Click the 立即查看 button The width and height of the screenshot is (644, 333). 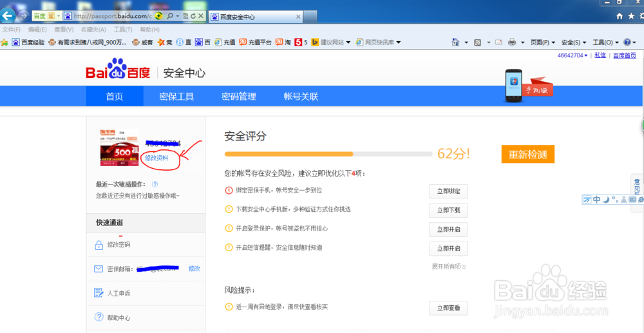448,308
